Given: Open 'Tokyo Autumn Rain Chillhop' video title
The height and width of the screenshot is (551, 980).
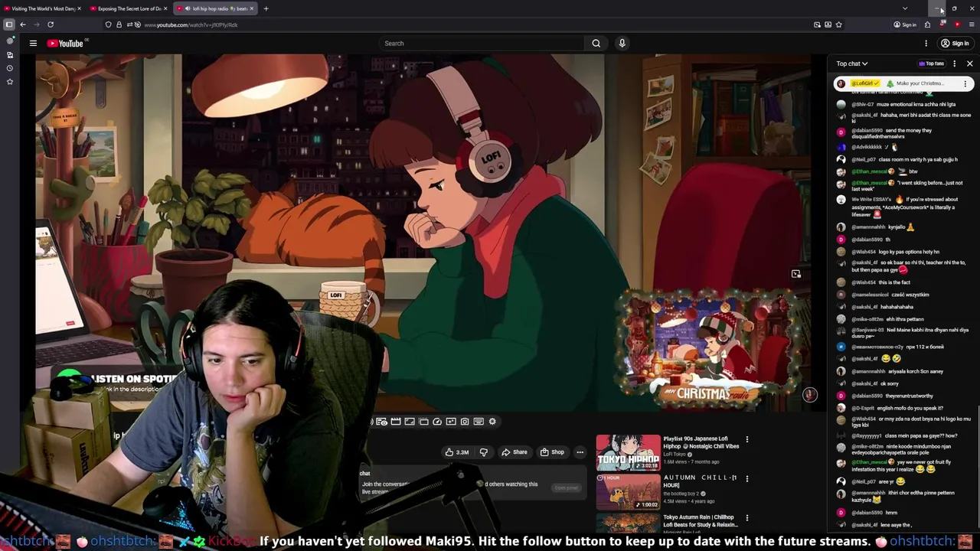Looking at the screenshot, I should pyautogui.click(x=701, y=521).
